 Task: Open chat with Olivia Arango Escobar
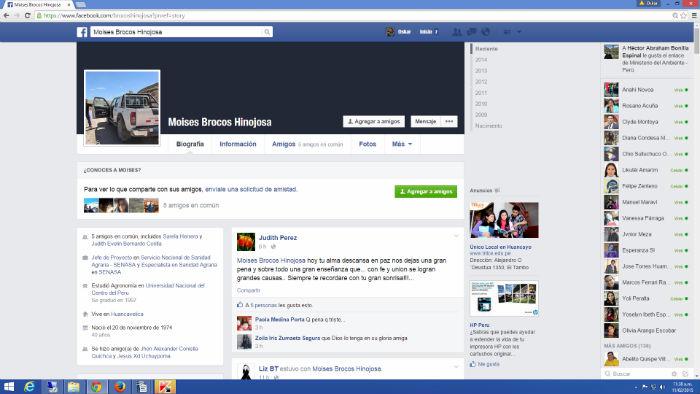[x=646, y=331]
